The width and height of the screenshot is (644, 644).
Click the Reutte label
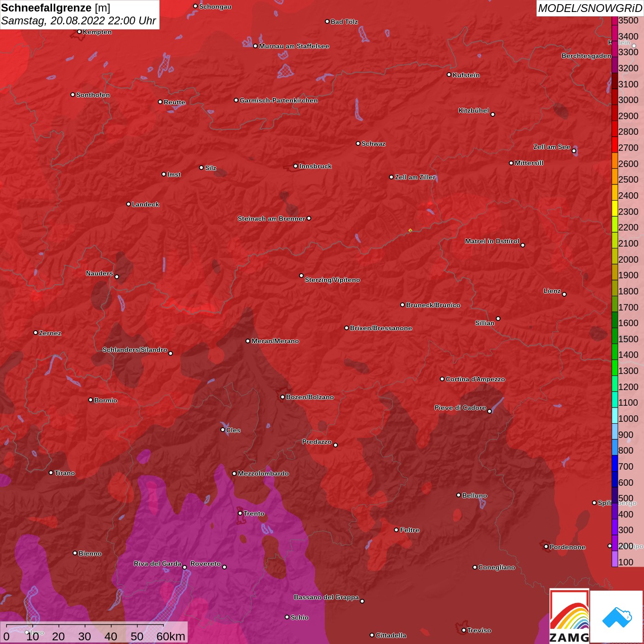click(174, 102)
